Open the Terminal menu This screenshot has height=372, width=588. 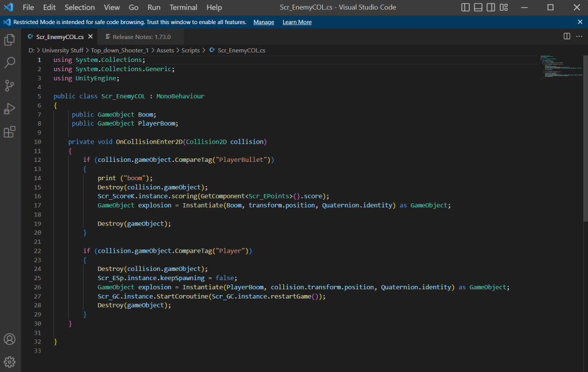coord(183,7)
